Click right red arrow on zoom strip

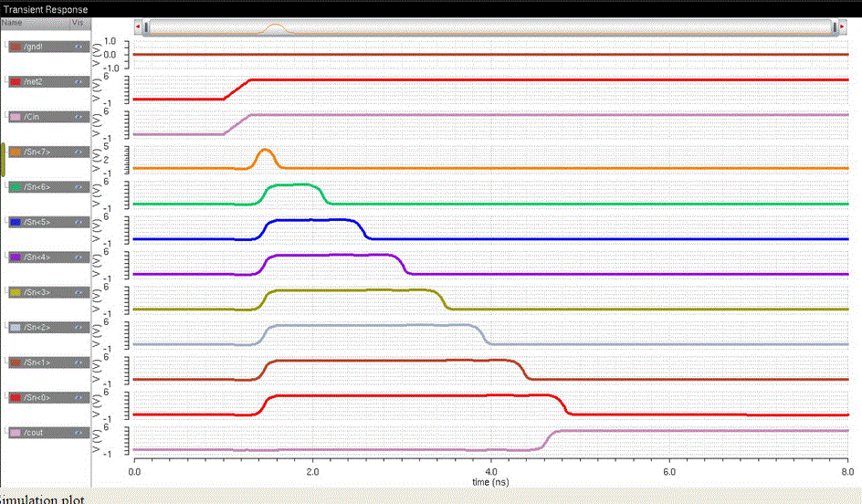tap(843, 28)
